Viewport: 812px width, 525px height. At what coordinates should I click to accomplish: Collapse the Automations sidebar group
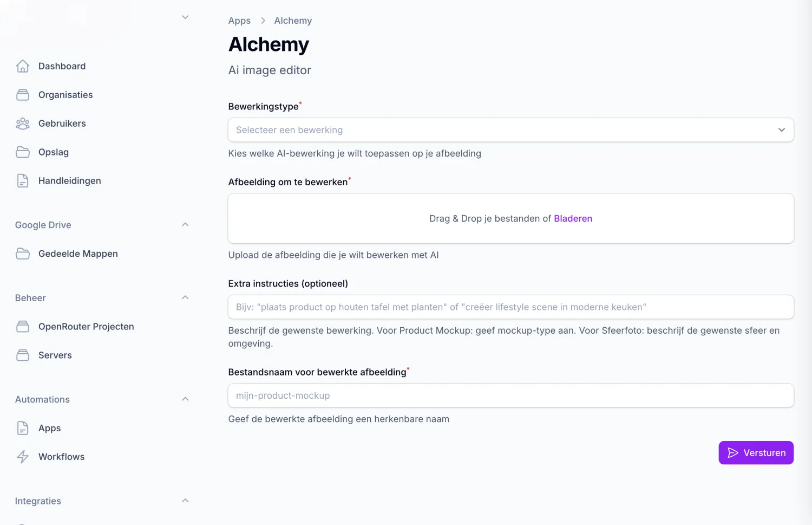point(185,399)
